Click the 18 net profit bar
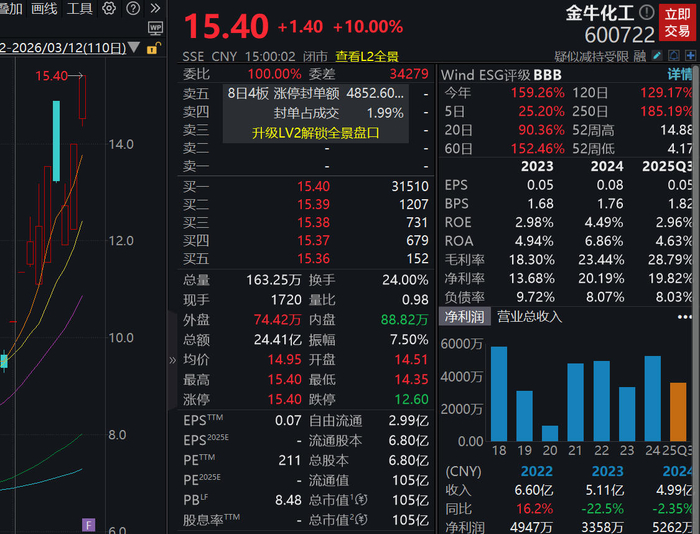Image resolution: width=700 pixels, height=534 pixels. point(499,394)
